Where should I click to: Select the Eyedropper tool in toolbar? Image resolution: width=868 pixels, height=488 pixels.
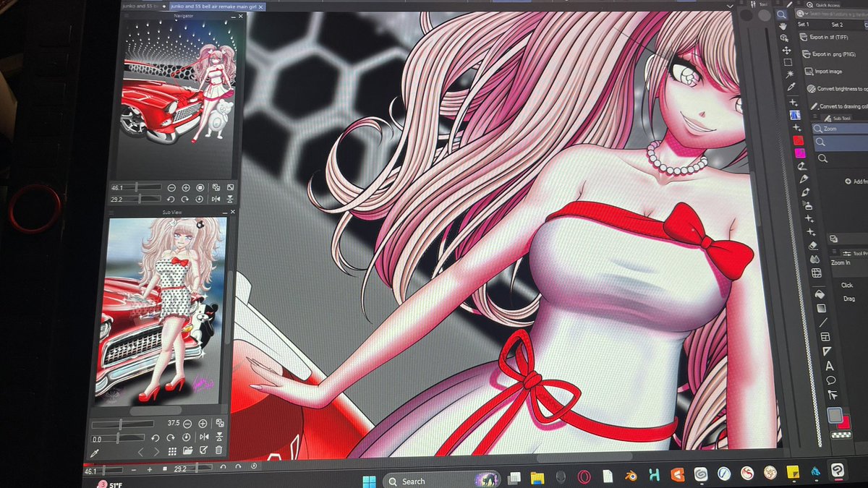pos(791,87)
